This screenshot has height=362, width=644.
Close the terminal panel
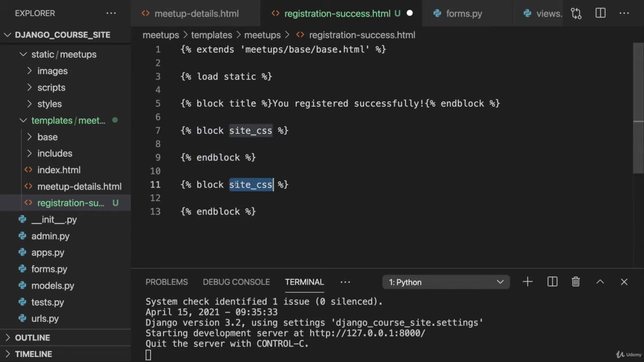point(624,282)
